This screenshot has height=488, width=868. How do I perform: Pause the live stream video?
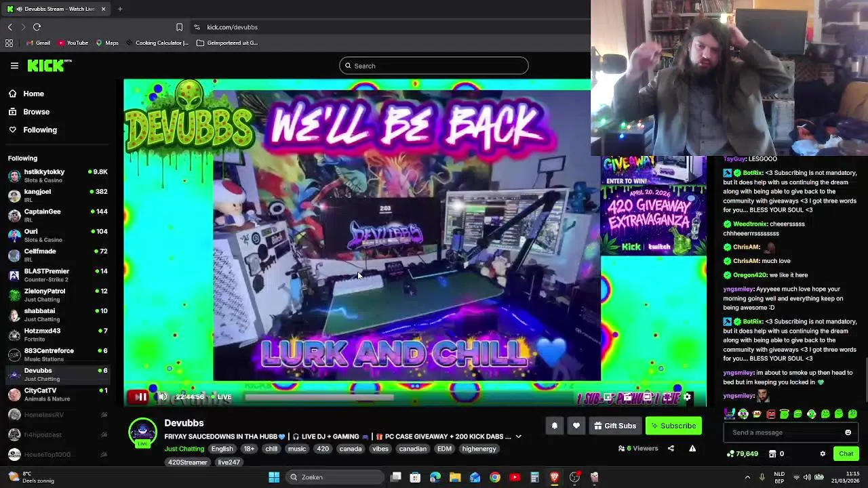pos(141,397)
